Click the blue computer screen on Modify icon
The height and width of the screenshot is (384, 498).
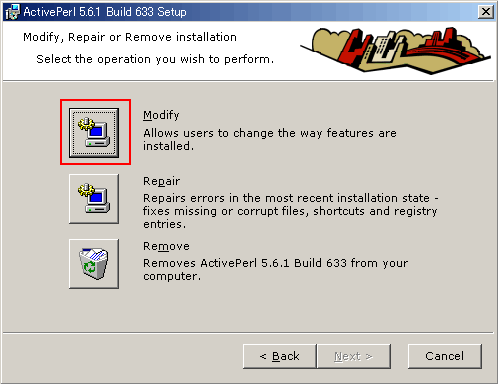pyautogui.click(x=96, y=132)
